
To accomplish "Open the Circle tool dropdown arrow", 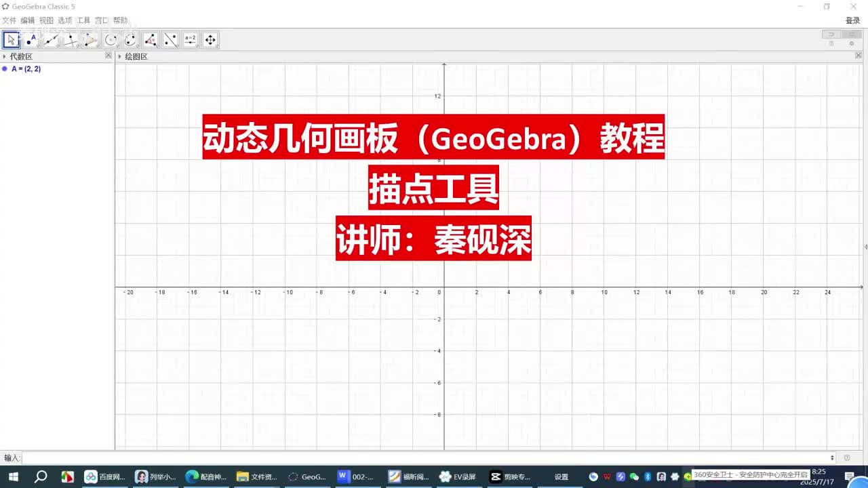I will coord(117,47).
